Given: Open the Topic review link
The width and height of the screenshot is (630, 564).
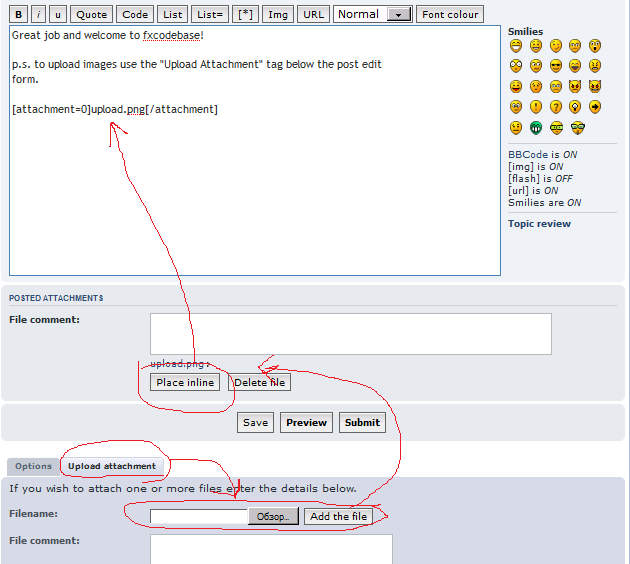Looking at the screenshot, I should point(539,224).
